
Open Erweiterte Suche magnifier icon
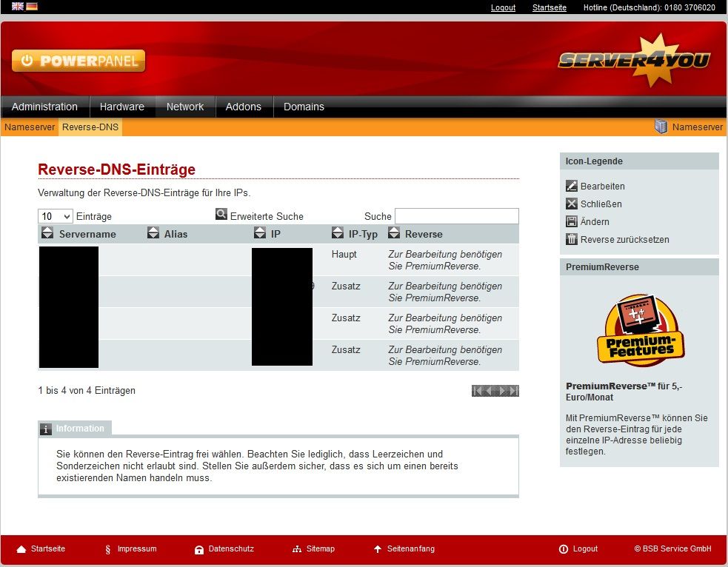pyautogui.click(x=221, y=215)
